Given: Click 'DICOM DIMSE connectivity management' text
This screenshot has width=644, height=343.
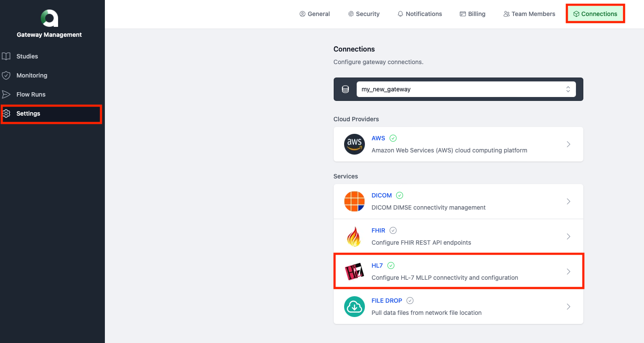Looking at the screenshot, I should coord(429,207).
